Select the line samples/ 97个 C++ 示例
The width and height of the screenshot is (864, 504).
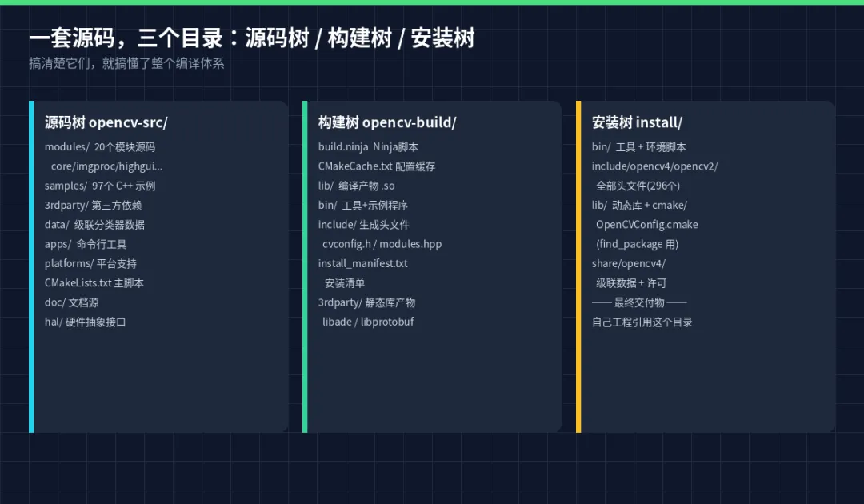tap(100, 186)
